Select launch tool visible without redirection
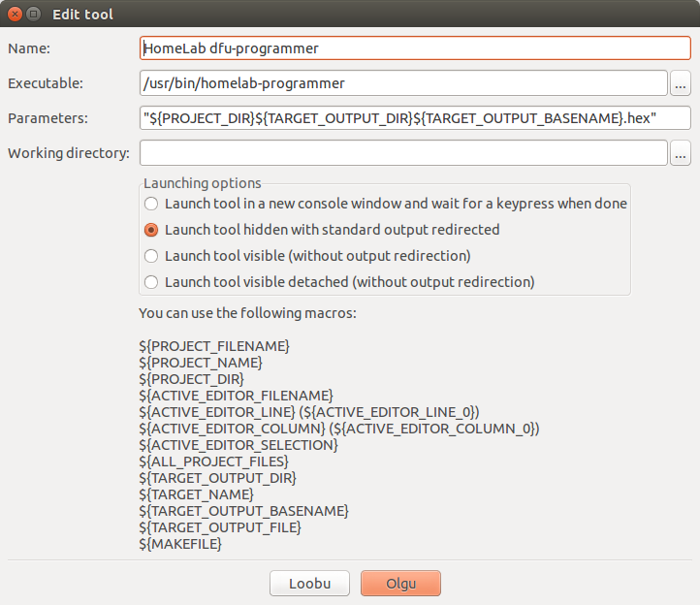 point(151,256)
